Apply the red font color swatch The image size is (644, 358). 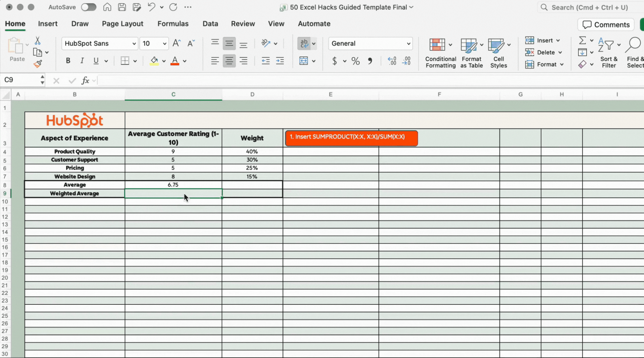click(x=175, y=61)
